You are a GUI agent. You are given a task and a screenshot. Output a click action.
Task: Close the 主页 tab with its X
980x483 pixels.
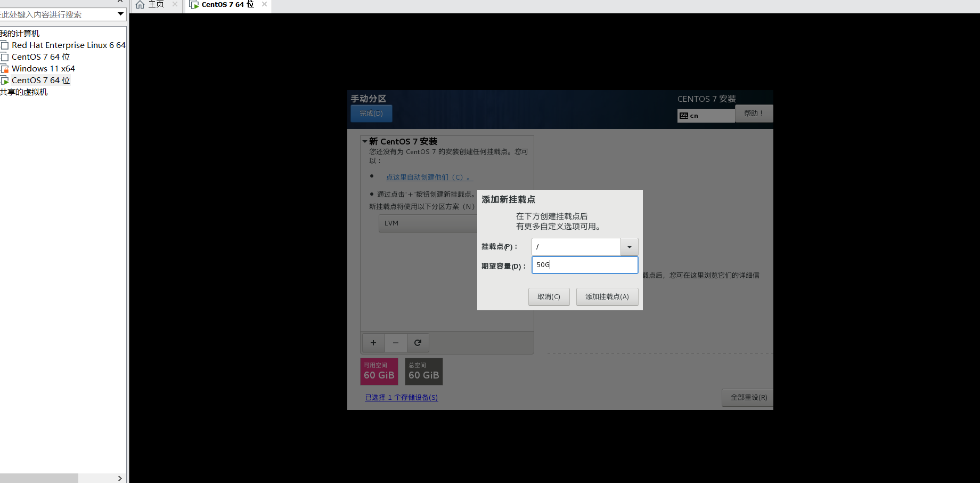coord(175,4)
